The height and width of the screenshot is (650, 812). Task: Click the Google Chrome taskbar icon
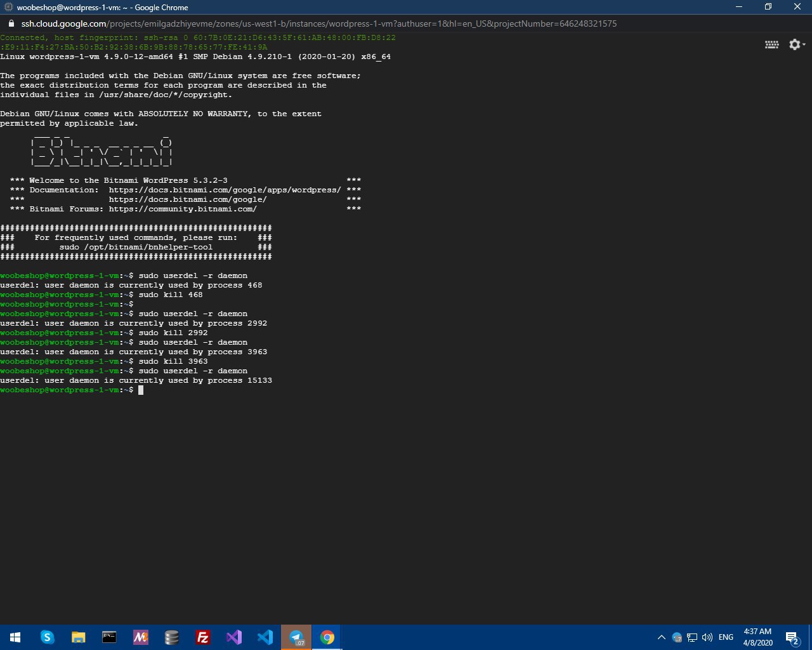pos(327,637)
